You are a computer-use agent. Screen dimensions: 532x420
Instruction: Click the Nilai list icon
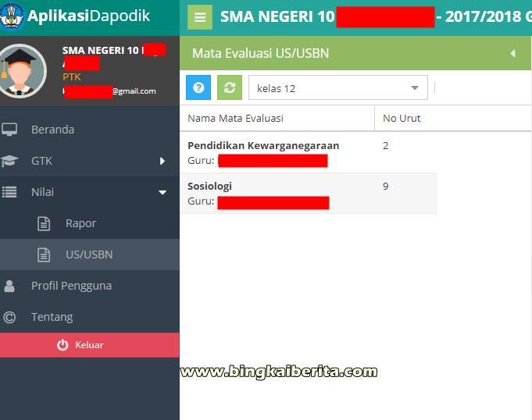(x=9, y=192)
